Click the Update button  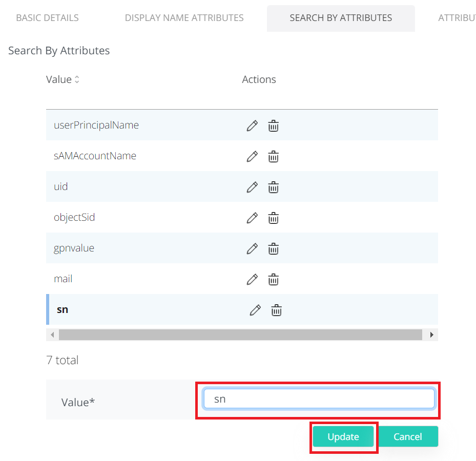click(343, 437)
